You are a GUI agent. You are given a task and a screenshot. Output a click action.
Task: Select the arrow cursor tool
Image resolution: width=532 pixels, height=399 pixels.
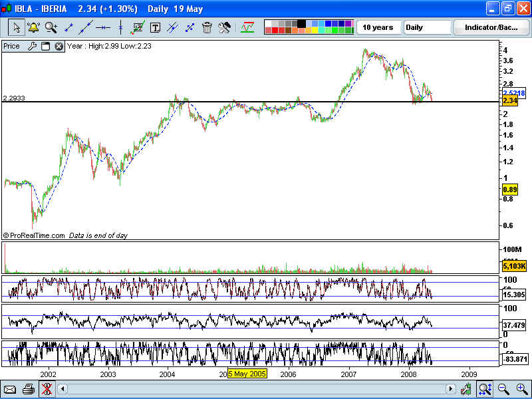tap(16, 27)
